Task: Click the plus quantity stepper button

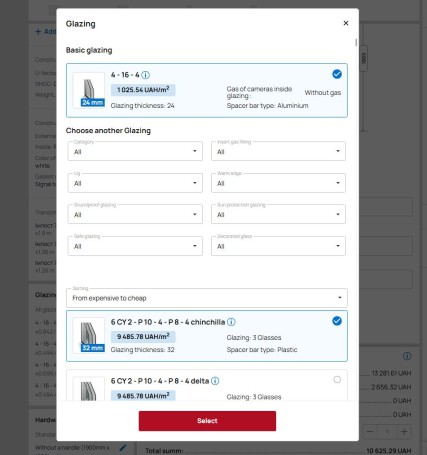Action: click(x=404, y=432)
